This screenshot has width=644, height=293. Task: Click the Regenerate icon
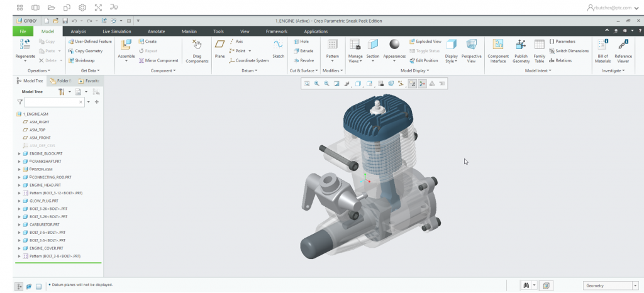[25, 44]
